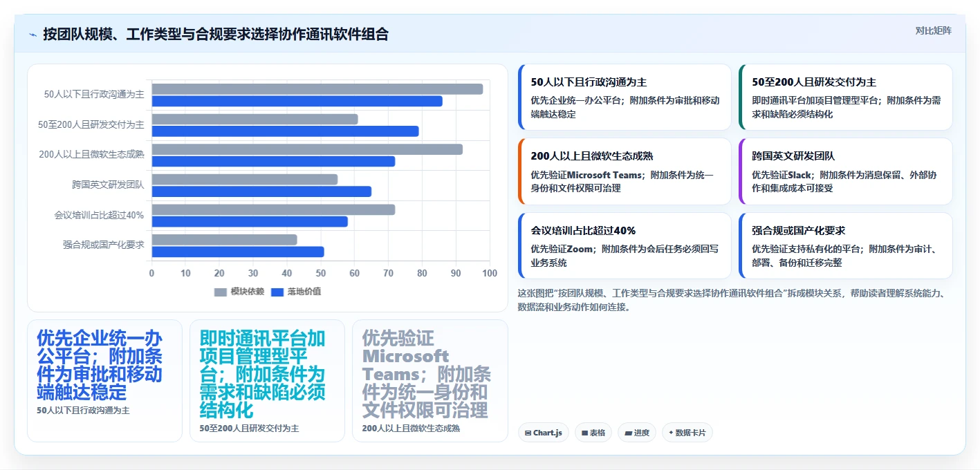Click the blue 落地价值 bar for 50人以下且行政沟通为主
The width and height of the screenshot is (980, 470).
[x=297, y=101]
